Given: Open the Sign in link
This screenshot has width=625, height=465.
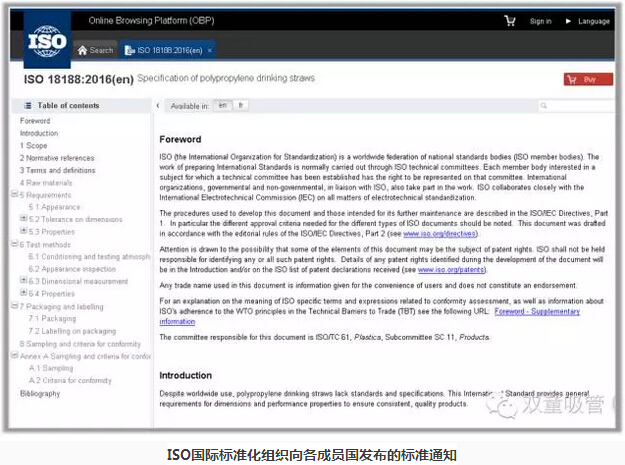Looking at the screenshot, I should (541, 21).
